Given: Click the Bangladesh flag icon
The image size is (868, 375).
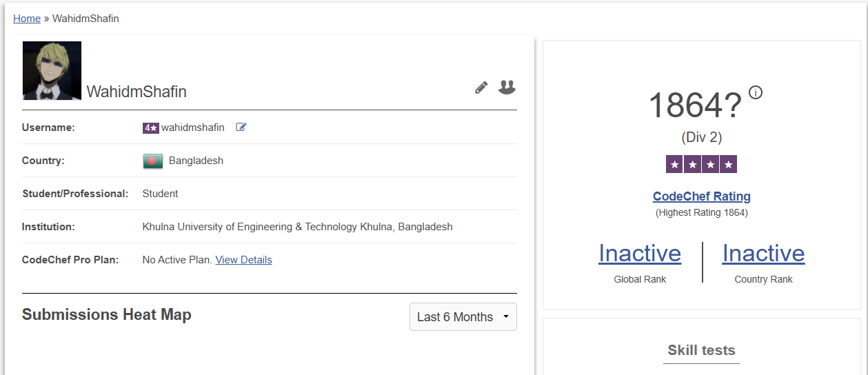Looking at the screenshot, I should click(152, 161).
